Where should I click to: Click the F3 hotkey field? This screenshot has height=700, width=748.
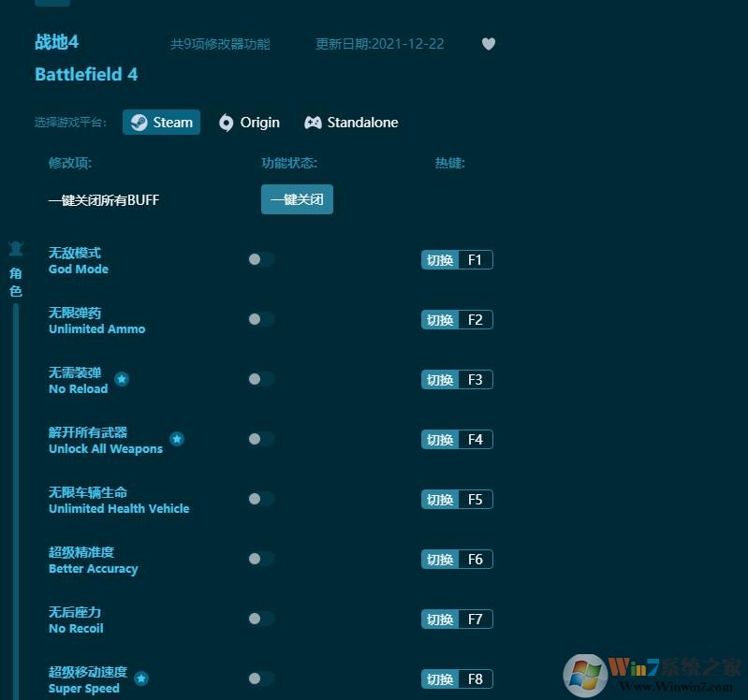476,380
